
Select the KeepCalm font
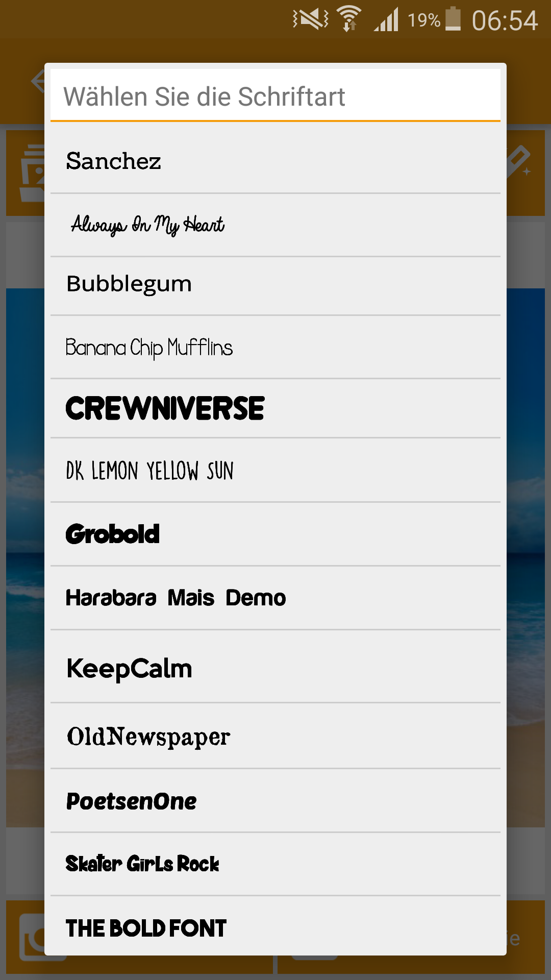pyautogui.click(x=275, y=667)
